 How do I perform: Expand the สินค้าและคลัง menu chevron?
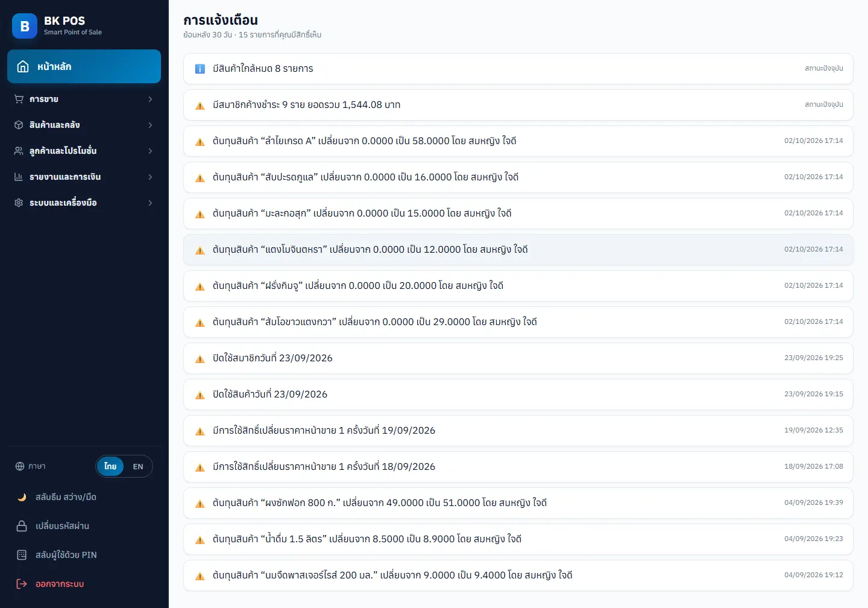click(x=150, y=125)
